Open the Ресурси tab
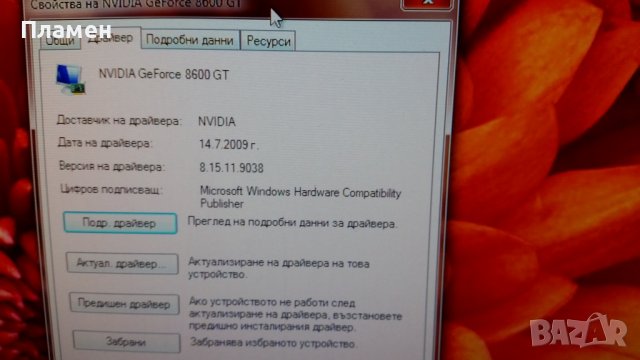640x360 pixels. click(268, 41)
